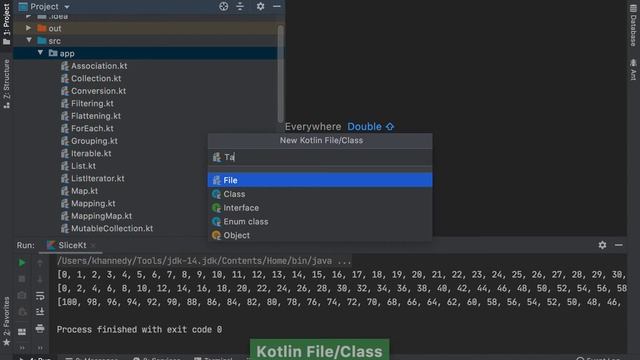Toggle scroll to end in Run console
This screenshot has width=640, height=360.
pyautogui.click(x=40, y=312)
